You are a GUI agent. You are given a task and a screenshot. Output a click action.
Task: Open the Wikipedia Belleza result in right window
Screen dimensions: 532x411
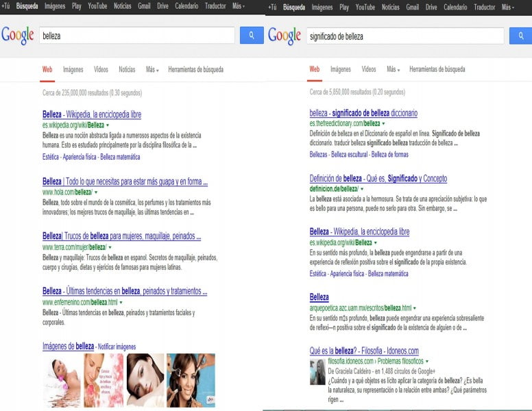[x=359, y=232]
